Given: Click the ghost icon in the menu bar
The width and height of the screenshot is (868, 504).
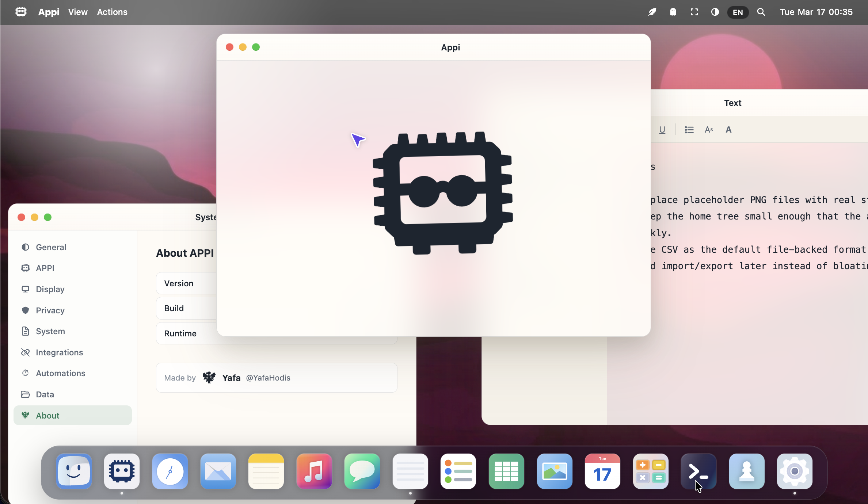Looking at the screenshot, I should 673,12.
